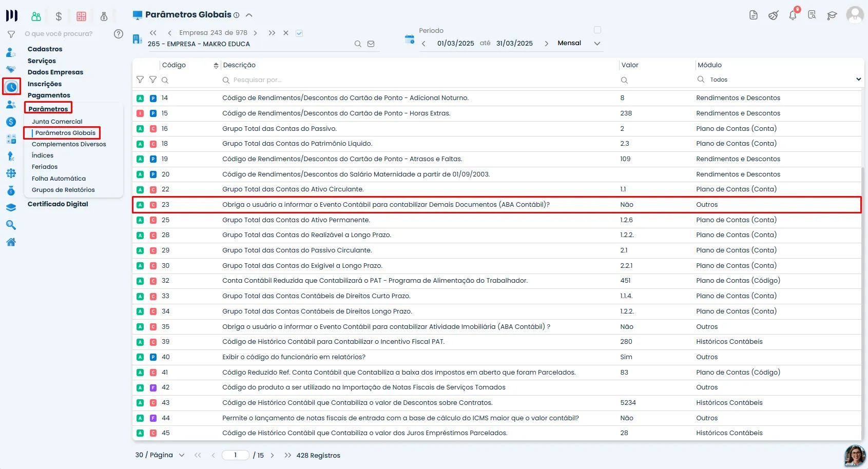Select Feriados submenu item
The width and height of the screenshot is (868, 469).
(x=45, y=167)
